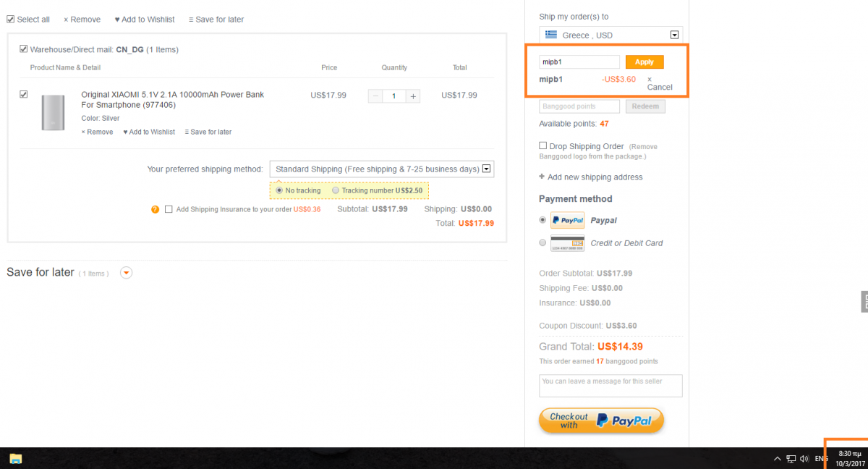Open network status in system tray
The image size is (868, 469).
[791, 458]
